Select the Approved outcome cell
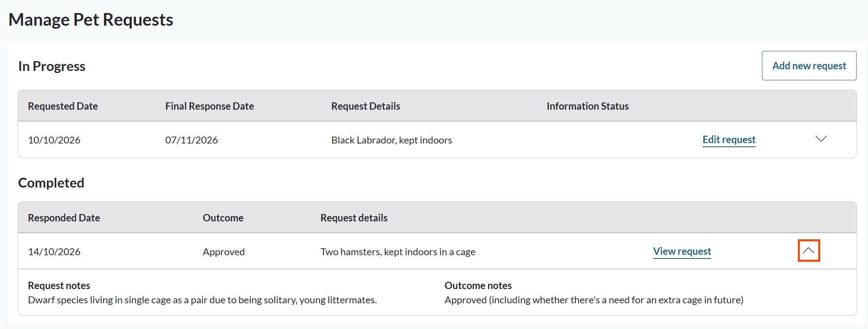868x329 pixels. pos(224,252)
